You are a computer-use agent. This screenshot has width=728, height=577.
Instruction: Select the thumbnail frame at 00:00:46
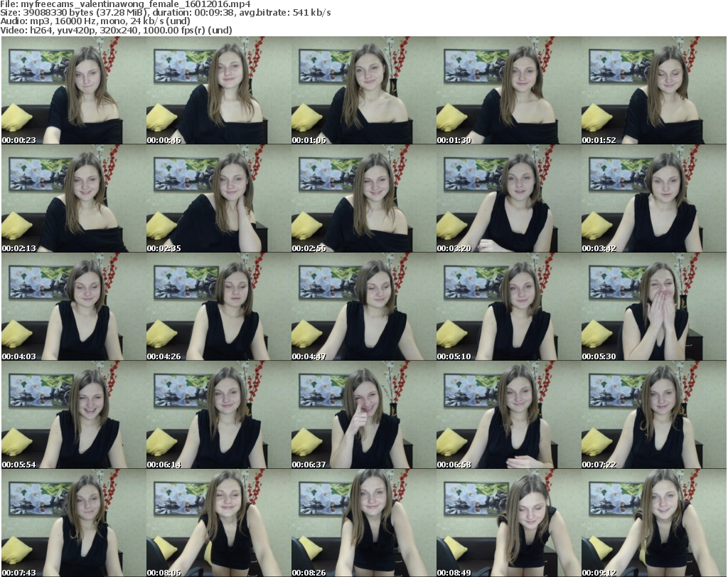219,90
